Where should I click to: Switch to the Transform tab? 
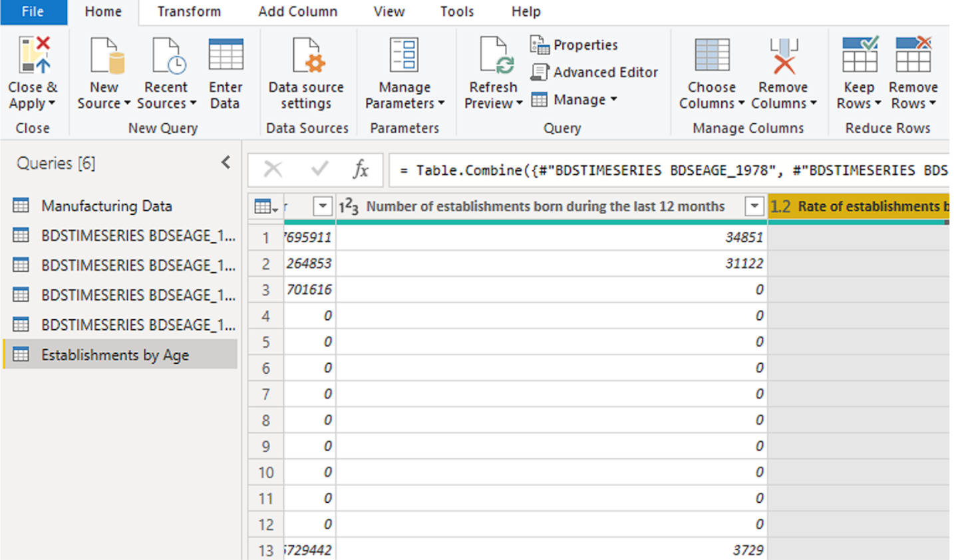click(x=189, y=12)
